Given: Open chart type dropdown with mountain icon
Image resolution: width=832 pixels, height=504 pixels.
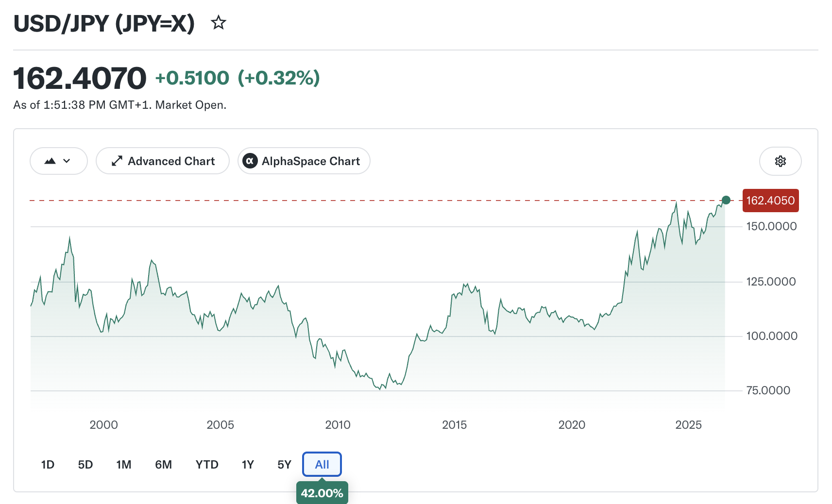Looking at the screenshot, I should pos(59,161).
